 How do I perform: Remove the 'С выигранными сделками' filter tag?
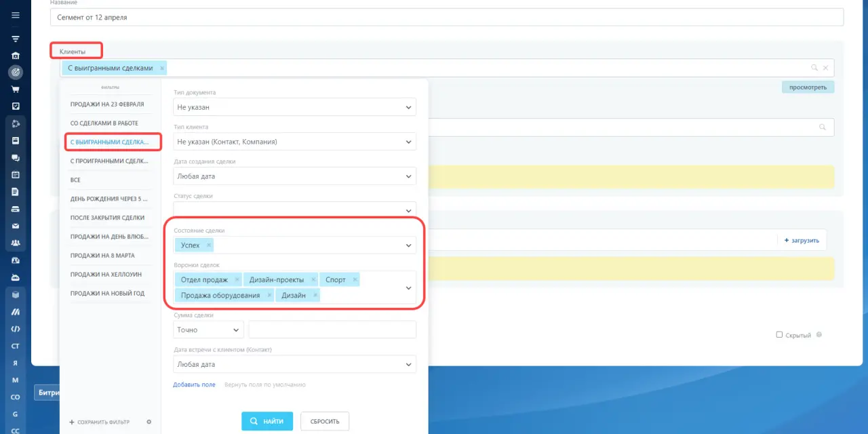[x=161, y=68]
